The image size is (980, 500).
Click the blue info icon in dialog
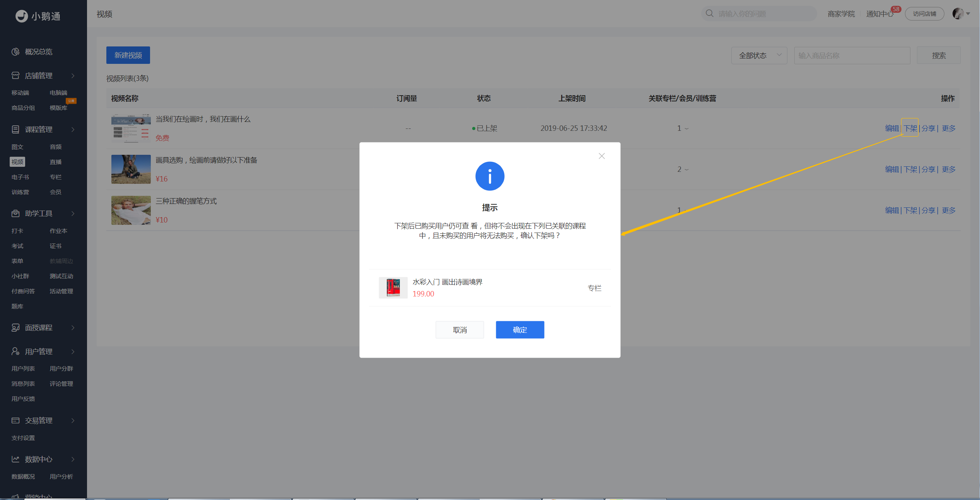tap(490, 176)
